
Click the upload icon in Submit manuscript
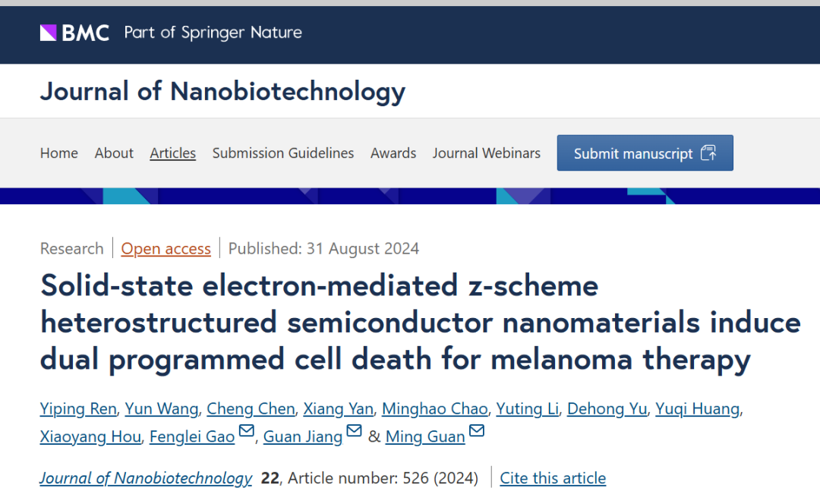(708, 153)
